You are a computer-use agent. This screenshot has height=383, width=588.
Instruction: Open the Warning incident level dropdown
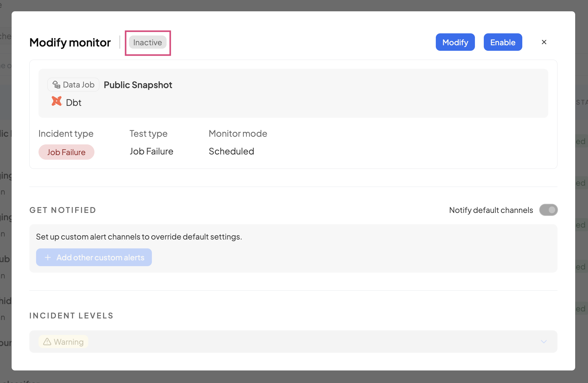click(x=293, y=342)
